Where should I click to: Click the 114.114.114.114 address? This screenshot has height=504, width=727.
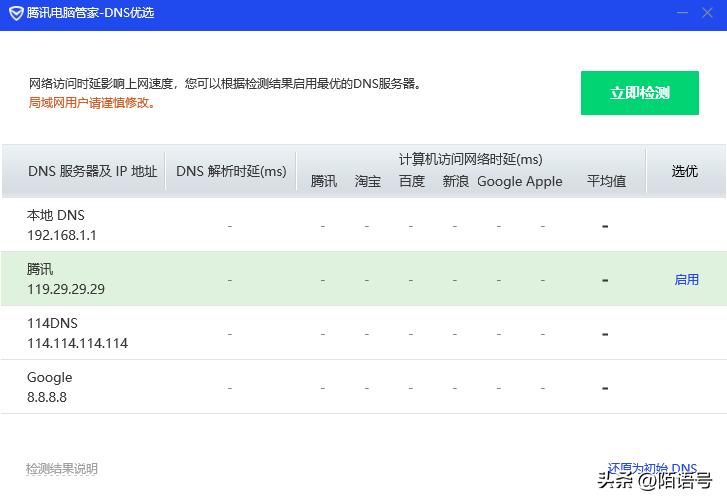coord(77,343)
